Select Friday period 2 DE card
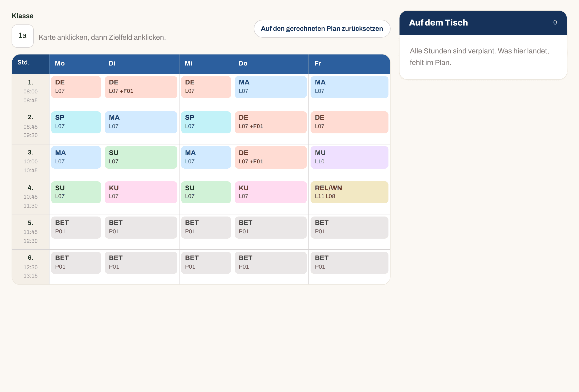Image resolution: width=579 pixels, height=392 pixels. point(350,122)
